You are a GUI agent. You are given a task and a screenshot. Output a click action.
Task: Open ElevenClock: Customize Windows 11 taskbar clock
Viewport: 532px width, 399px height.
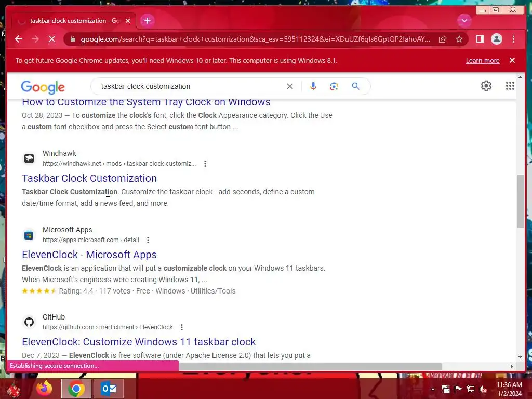click(139, 342)
